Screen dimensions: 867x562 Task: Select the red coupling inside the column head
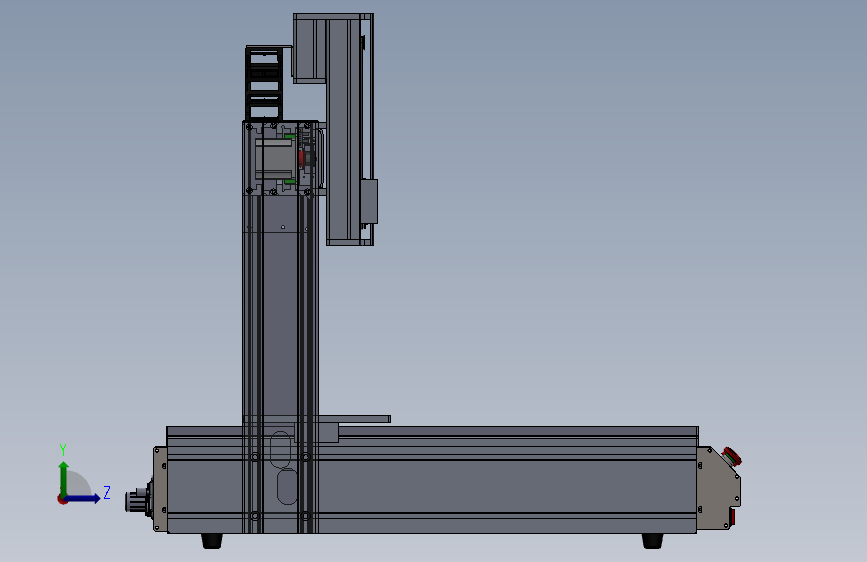301,159
